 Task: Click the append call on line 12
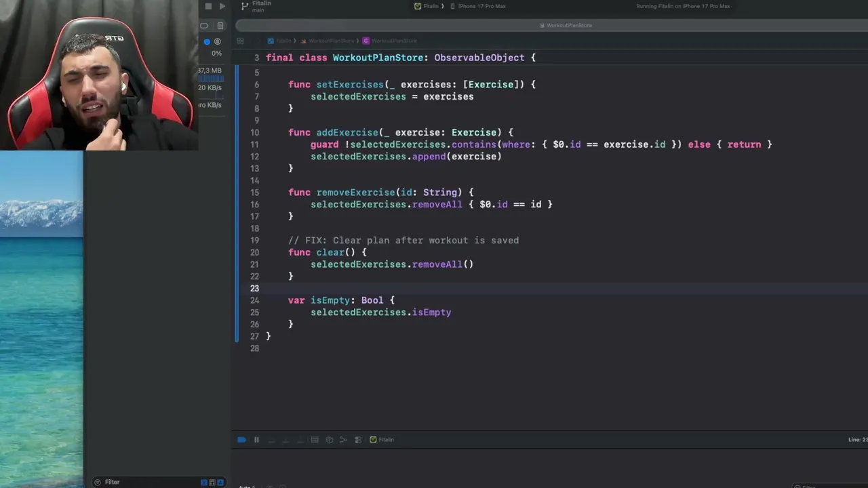pos(429,157)
